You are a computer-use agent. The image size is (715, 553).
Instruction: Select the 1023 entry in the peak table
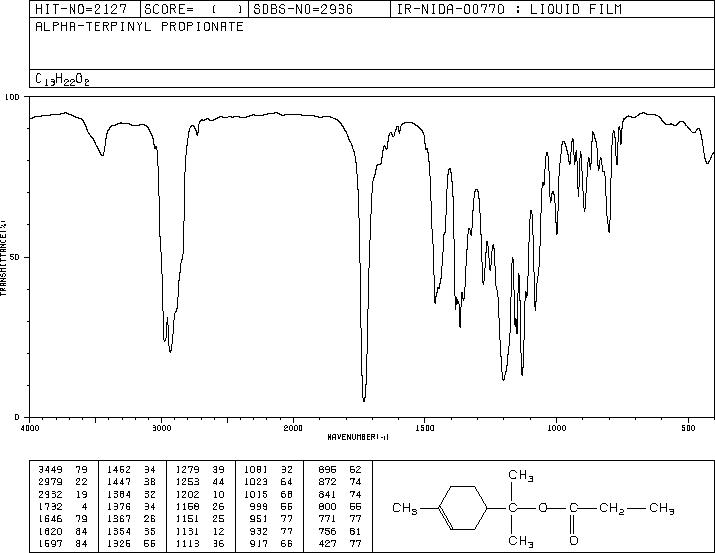[x=256, y=481]
